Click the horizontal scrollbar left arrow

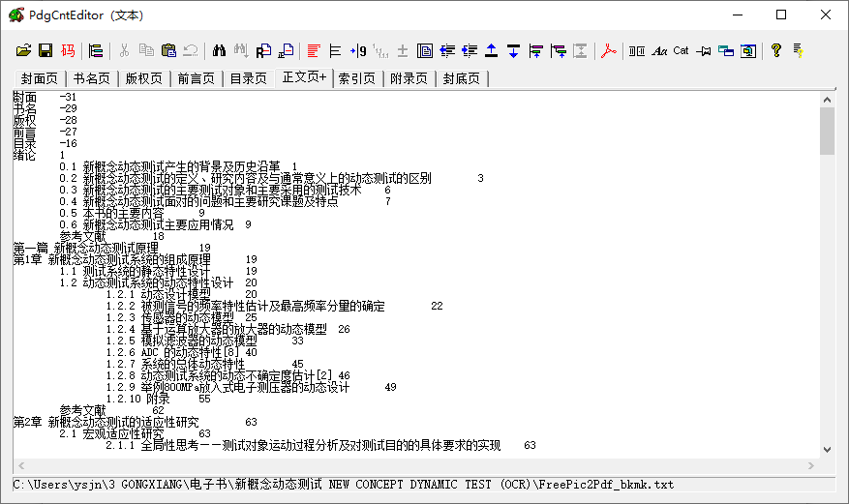click(x=21, y=465)
